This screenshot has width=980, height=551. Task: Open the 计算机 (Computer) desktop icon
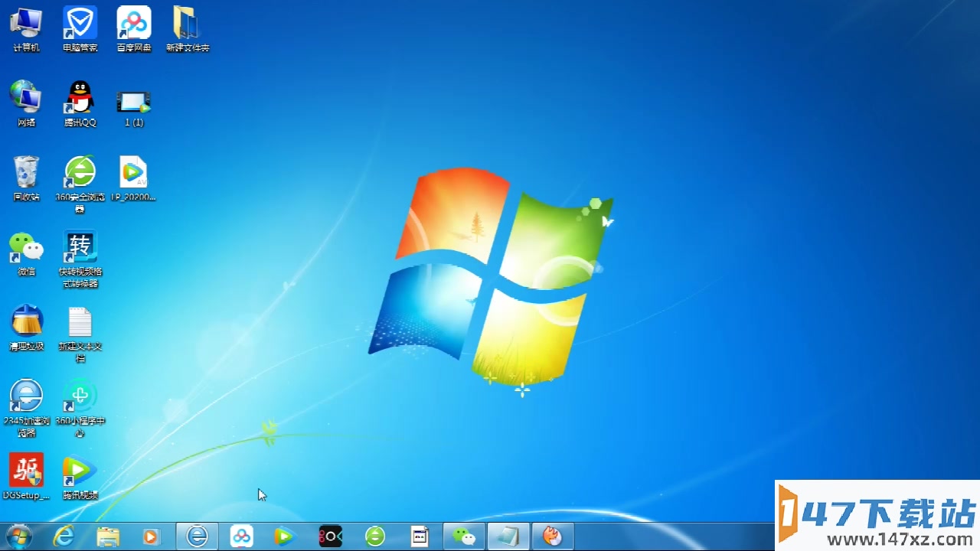click(26, 29)
